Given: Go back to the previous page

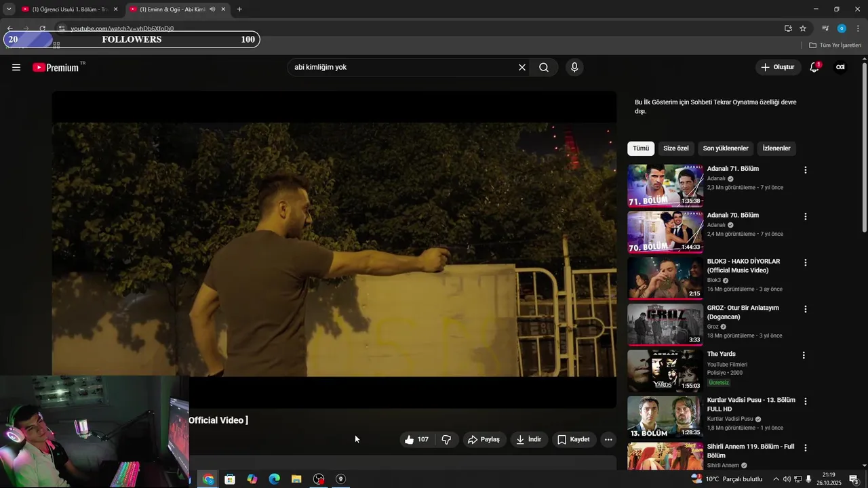Looking at the screenshot, I should point(9,28).
